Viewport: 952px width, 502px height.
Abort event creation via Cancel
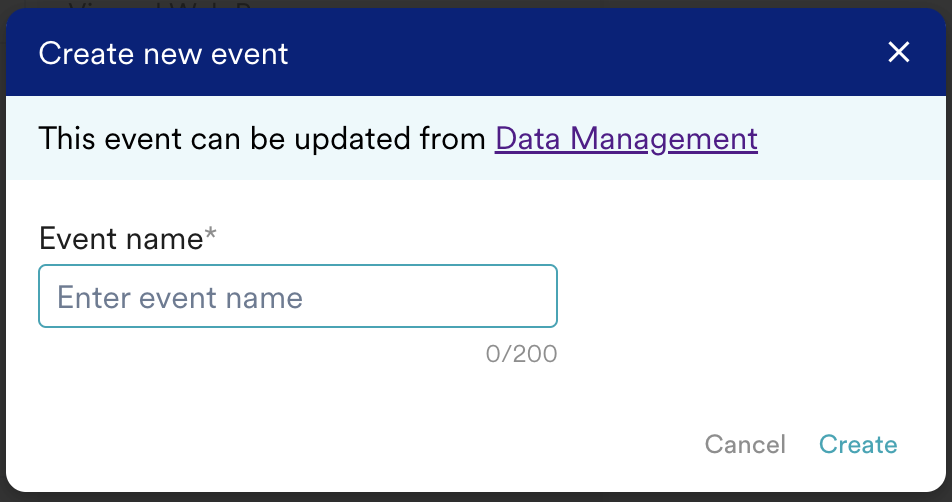[745, 444]
